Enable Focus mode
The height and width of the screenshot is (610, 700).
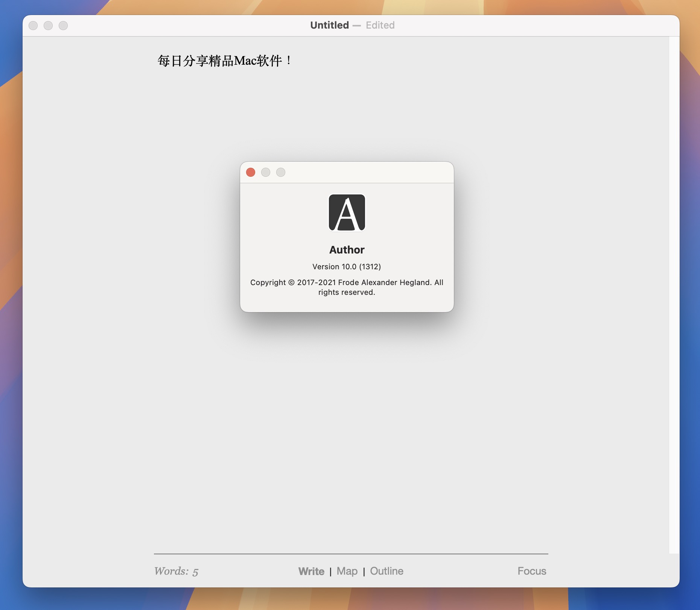532,571
